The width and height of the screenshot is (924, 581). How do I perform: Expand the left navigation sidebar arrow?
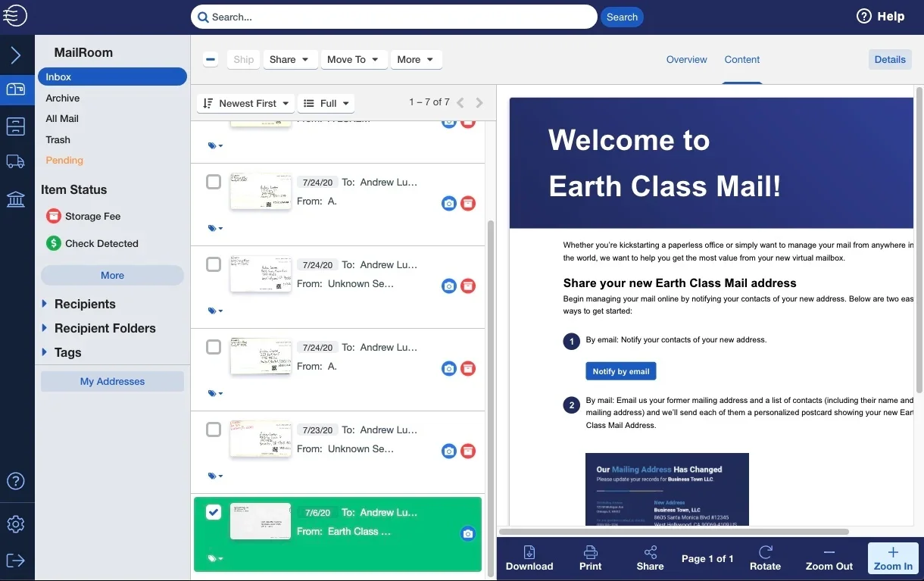(16, 55)
